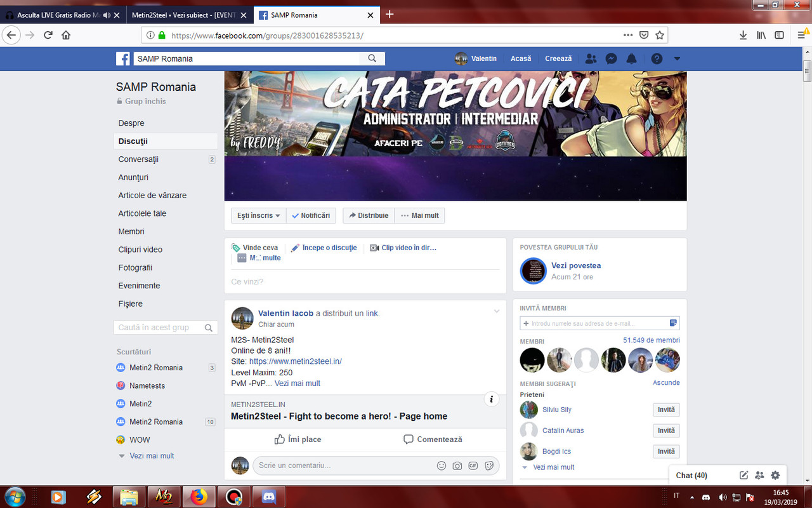
Task: Invite Silviu Sily using the Invită button
Action: point(665,410)
